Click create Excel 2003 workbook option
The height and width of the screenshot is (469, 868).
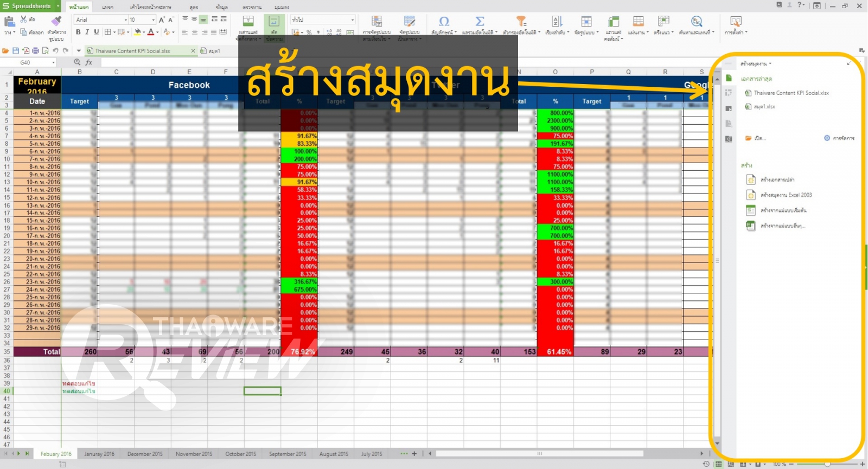click(x=780, y=195)
